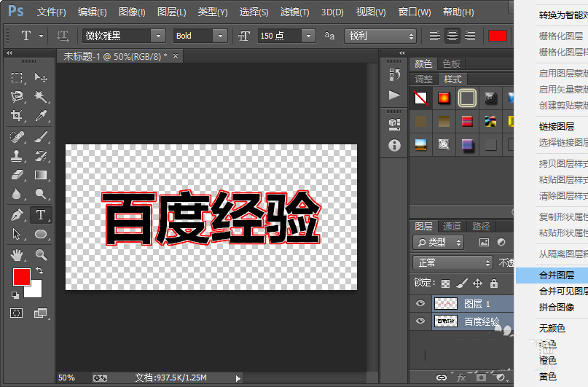Switch to the 通道 tab
This screenshot has width=588, height=387.
pos(452,226)
